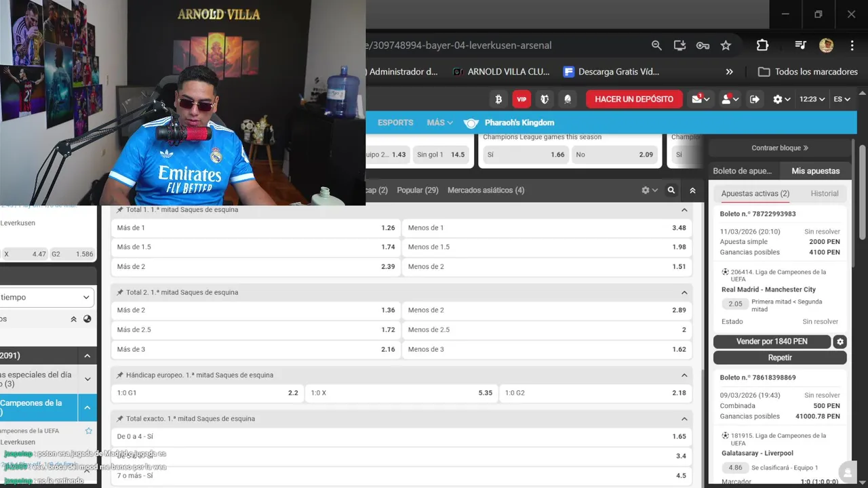
Task: Switch to Mis apuestas tab
Action: tap(816, 171)
